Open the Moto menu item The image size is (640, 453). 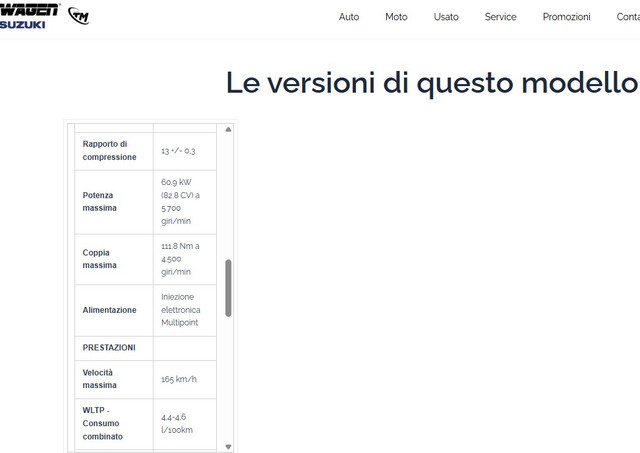(396, 17)
